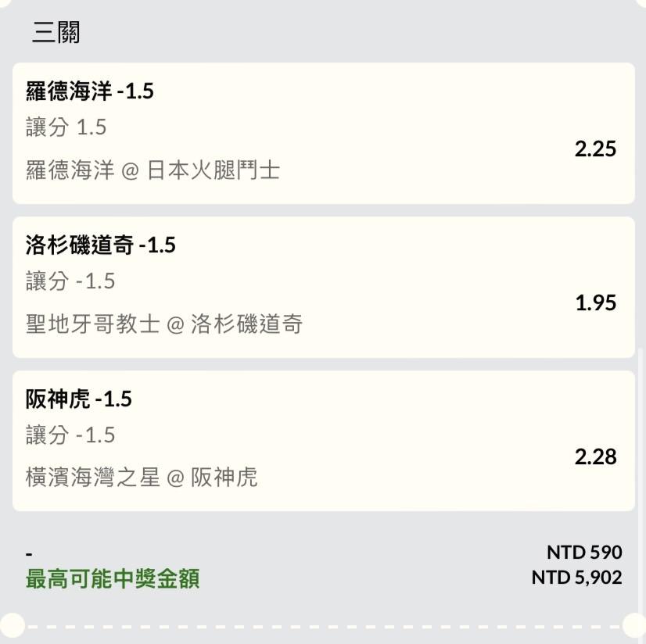
Task: Select match 羅德海洋 @ 日本火腿鬥士
Action: coord(153,170)
